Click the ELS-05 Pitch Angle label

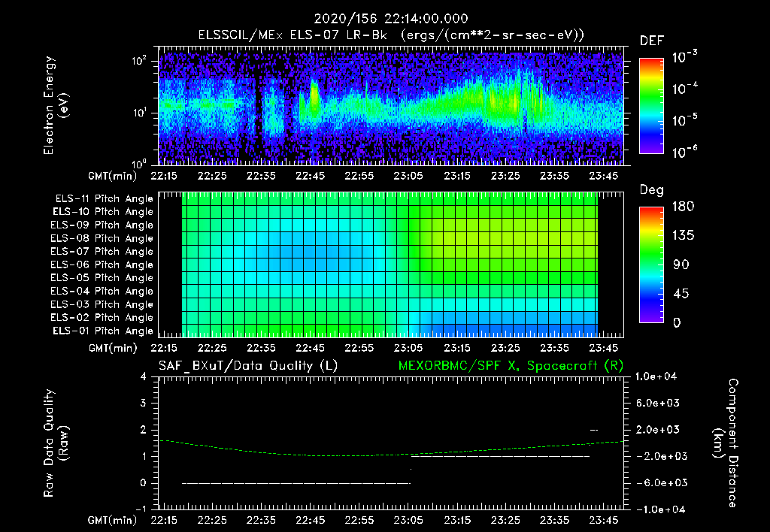(102, 278)
